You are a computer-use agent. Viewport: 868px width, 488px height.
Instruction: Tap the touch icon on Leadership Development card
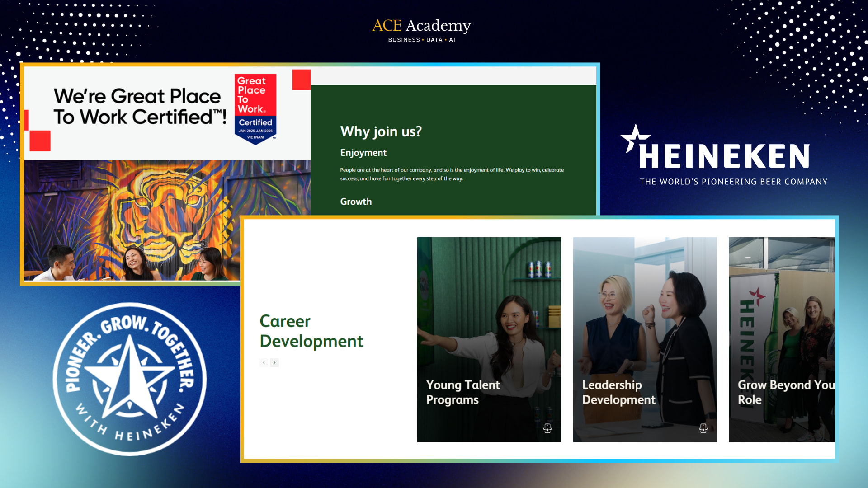[x=703, y=428]
